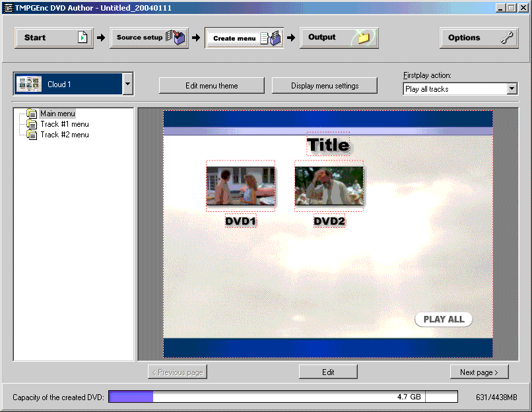Click the Start step button
This screenshot has width=532, height=412.
(54, 38)
